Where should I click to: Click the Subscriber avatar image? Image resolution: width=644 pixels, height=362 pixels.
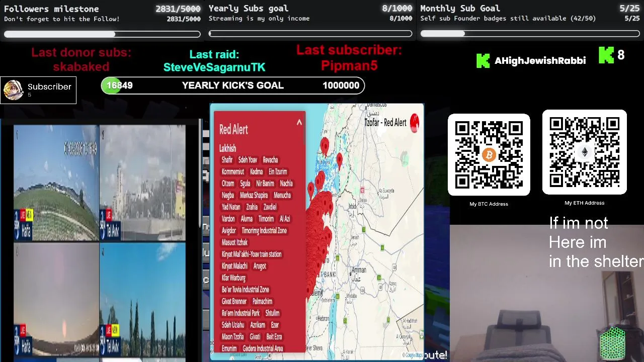pos(13,90)
